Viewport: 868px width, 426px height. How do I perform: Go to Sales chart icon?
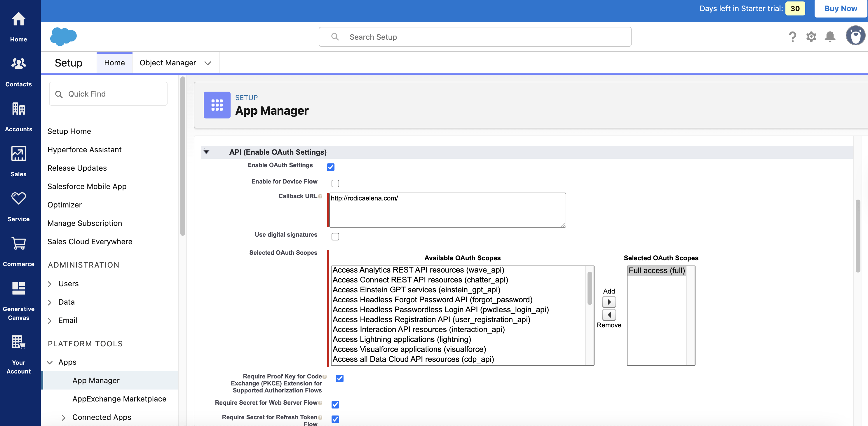click(18, 154)
